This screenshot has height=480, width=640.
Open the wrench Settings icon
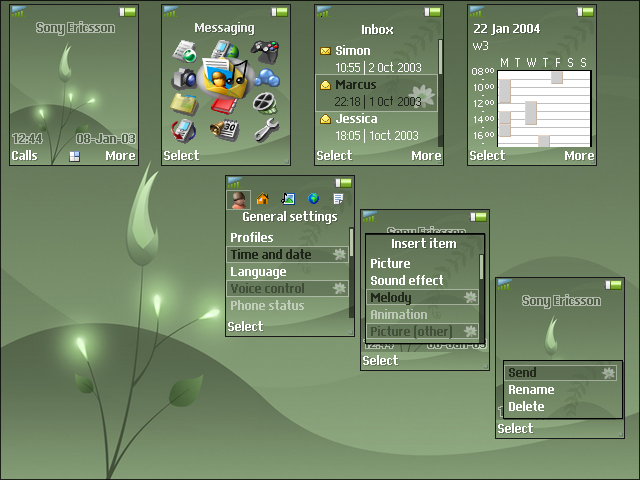point(267,130)
